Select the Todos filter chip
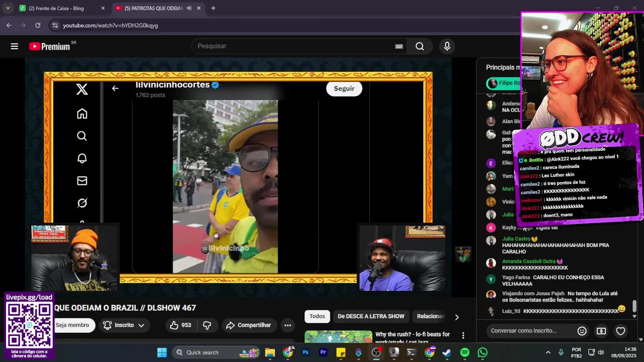Screen dimensions: 644x362 (x=317, y=316)
